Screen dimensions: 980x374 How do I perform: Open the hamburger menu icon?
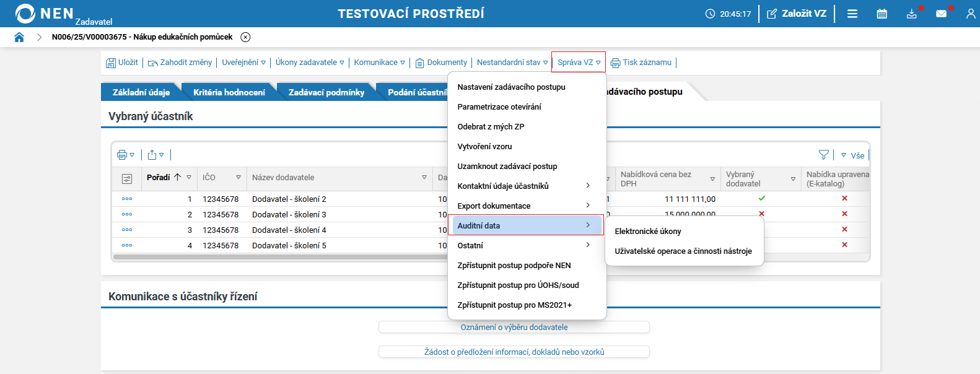click(852, 14)
